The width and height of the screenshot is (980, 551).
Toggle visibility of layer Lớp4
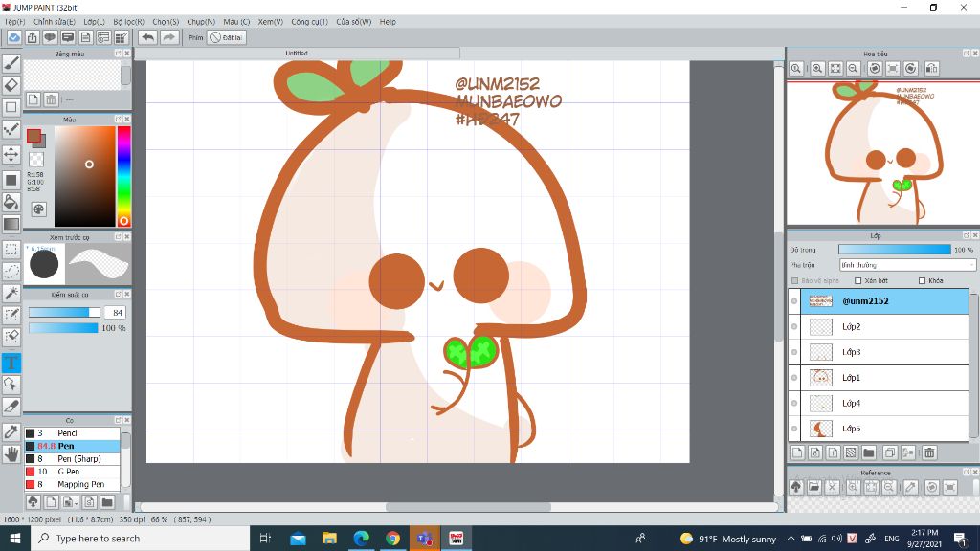[x=794, y=403]
